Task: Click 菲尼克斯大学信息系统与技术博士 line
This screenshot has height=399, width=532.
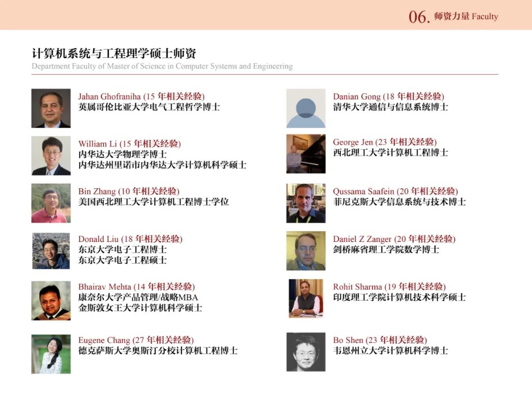Action: (x=399, y=202)
